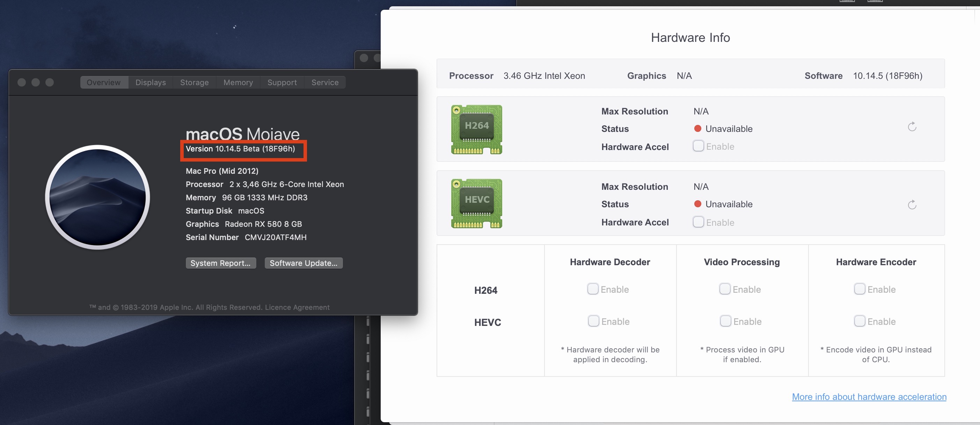Enable HEVC Video Processing checkbox
Image resolution: width=980 pixels, height=425 pixels.
point(725,321)
